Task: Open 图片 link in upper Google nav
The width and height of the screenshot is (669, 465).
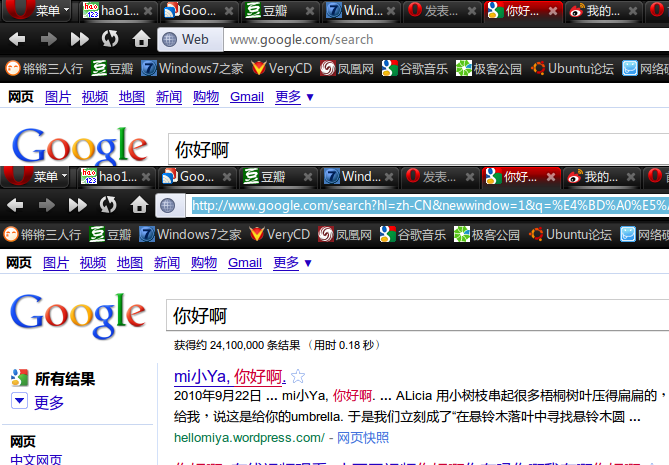Action: [58, 97]
